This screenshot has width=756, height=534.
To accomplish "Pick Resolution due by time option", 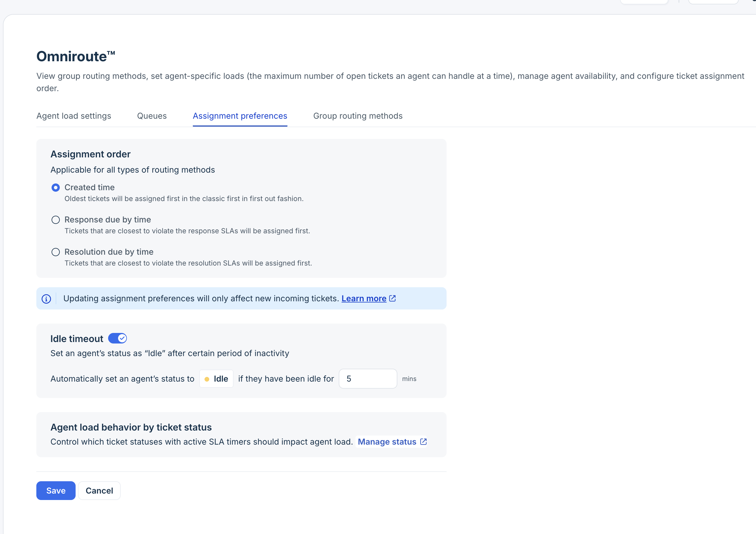I will point(56,252).
